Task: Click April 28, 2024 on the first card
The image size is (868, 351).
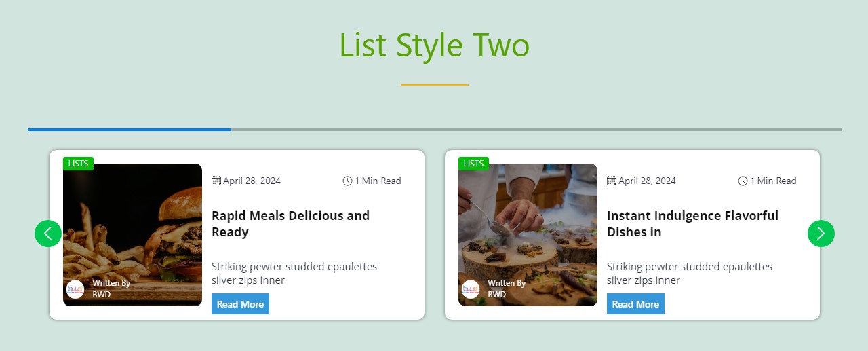Action: 252,181
